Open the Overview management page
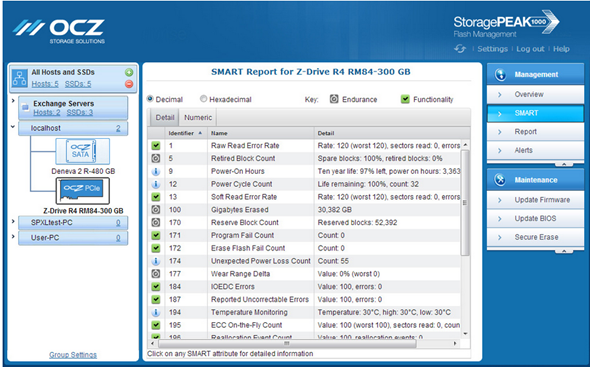 535,94
